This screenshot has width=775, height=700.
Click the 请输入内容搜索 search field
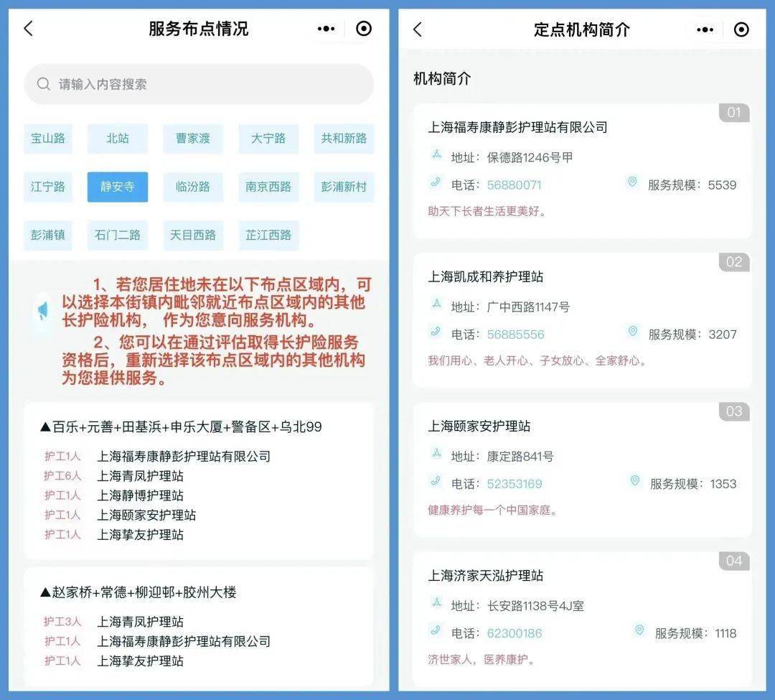click(194, 85)
